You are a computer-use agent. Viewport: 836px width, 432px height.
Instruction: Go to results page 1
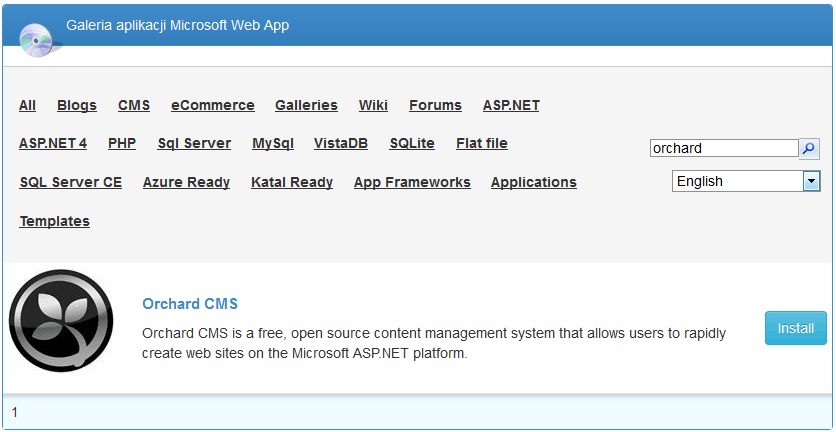pos(15,412)
